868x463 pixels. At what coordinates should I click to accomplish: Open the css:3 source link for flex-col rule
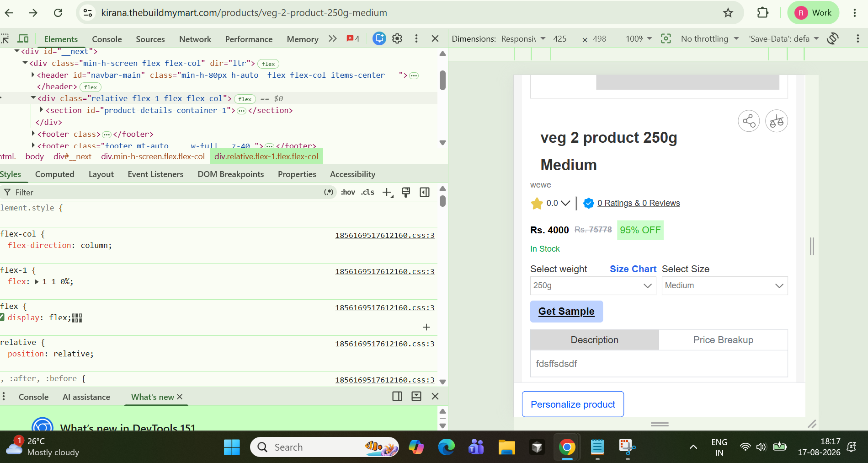coord(384,235)
